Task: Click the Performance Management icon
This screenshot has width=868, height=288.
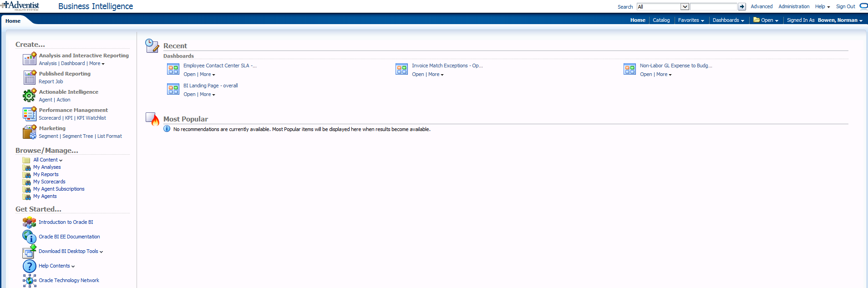Action: tap(30, 114)
